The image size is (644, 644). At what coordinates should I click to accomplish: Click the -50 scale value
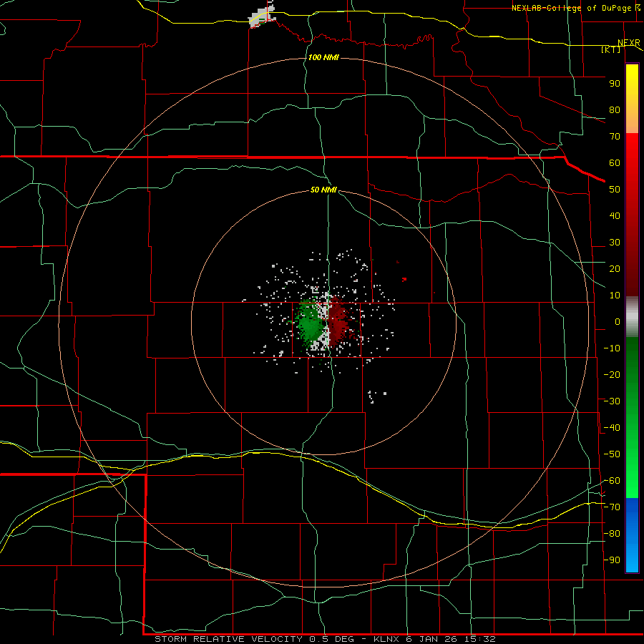[612, 454]
